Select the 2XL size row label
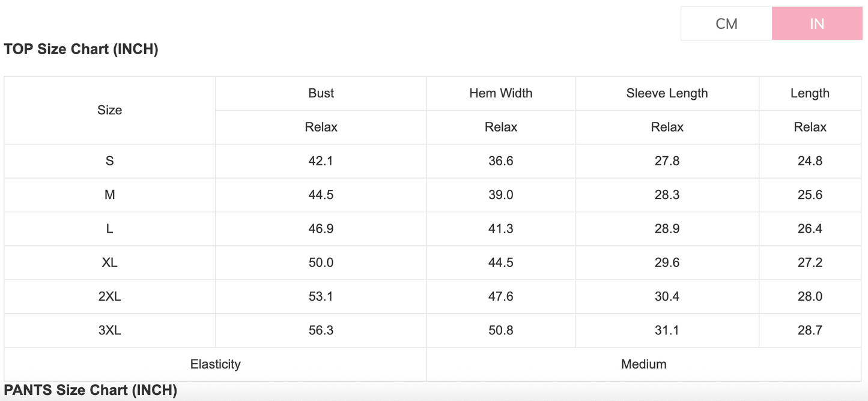Screen dimensions: 868x401 tap(109, 296)
